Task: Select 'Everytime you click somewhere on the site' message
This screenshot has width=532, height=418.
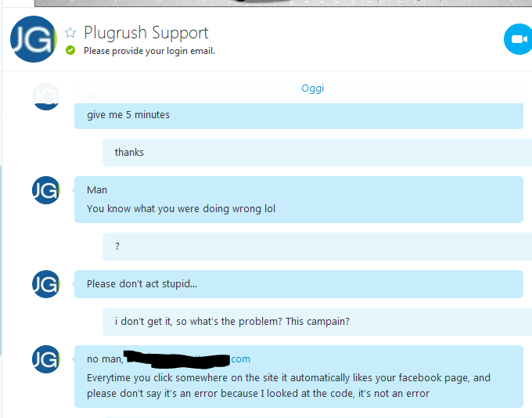Action: pos(289,385)
